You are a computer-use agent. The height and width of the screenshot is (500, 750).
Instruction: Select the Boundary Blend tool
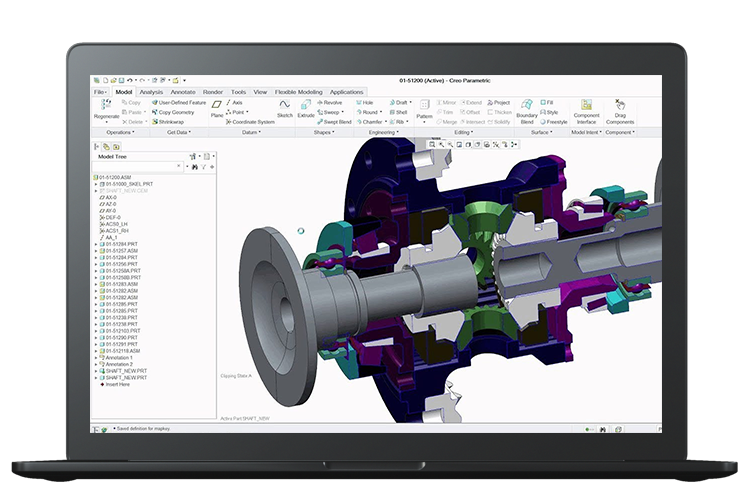527,110
